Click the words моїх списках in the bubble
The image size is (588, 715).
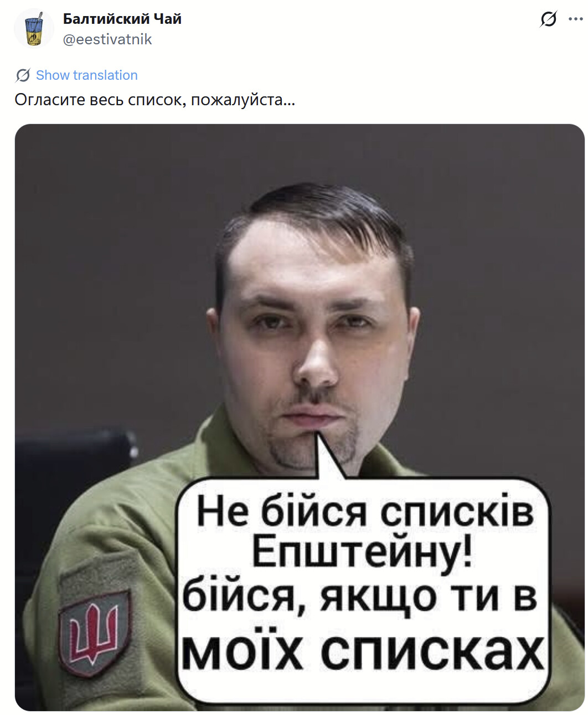(363, 652)
